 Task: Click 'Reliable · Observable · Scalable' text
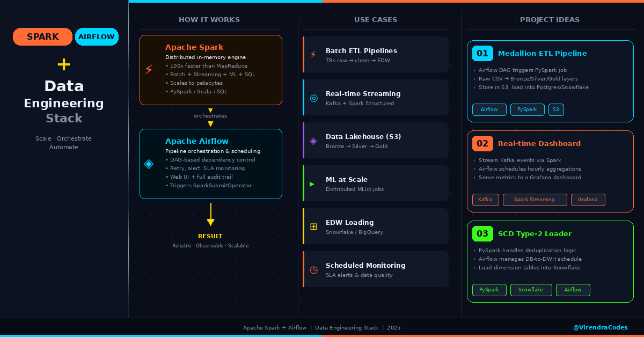tap(210, 245)
